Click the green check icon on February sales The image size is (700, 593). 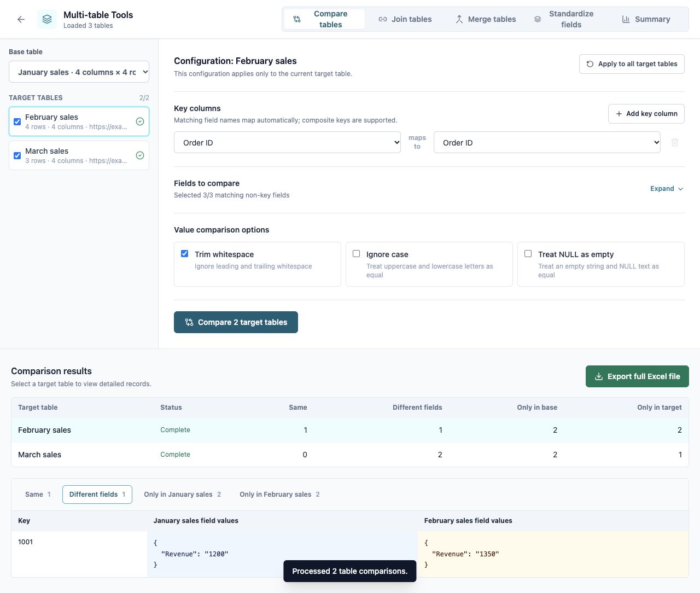[140, 121]
